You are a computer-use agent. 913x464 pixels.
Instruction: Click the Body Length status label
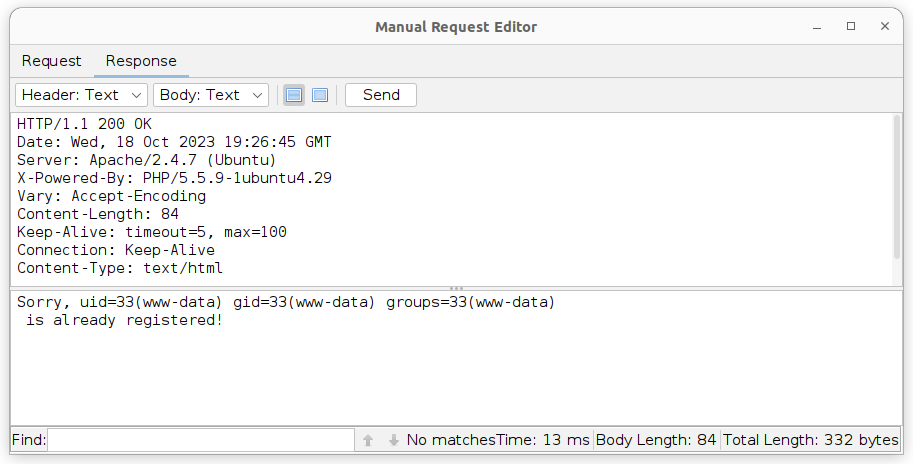pos(656,440)
